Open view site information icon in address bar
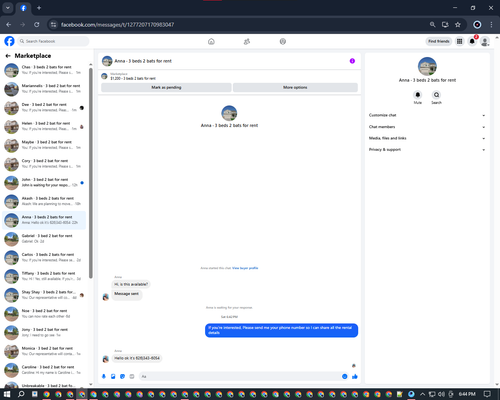 click(x=53, y=25)
